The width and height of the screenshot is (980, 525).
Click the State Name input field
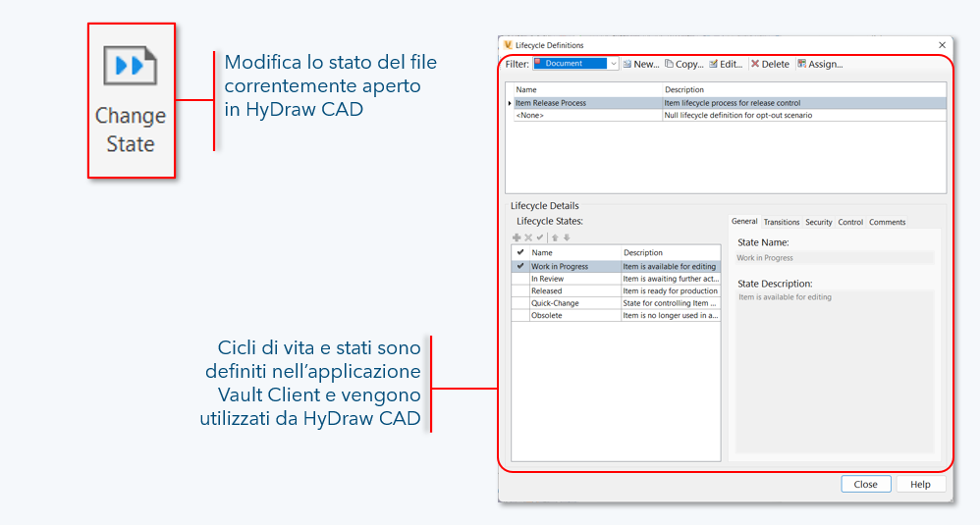(835, 258)
